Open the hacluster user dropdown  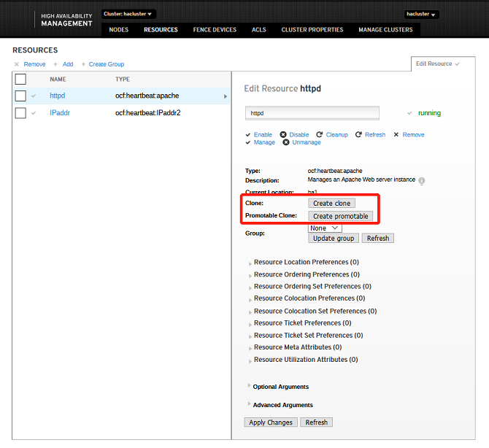pos(422,15)
